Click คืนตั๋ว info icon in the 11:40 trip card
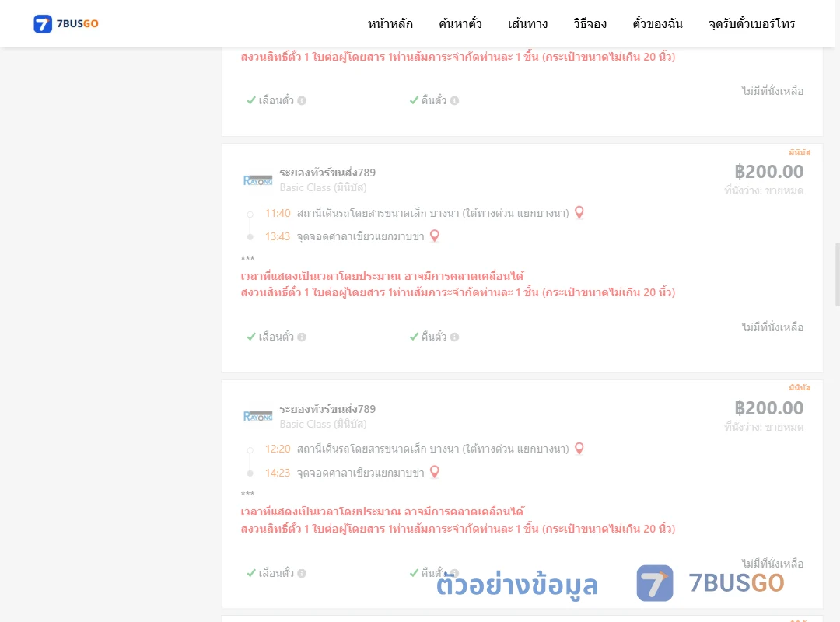Screen dimensions: 840x622 (455, 337)
